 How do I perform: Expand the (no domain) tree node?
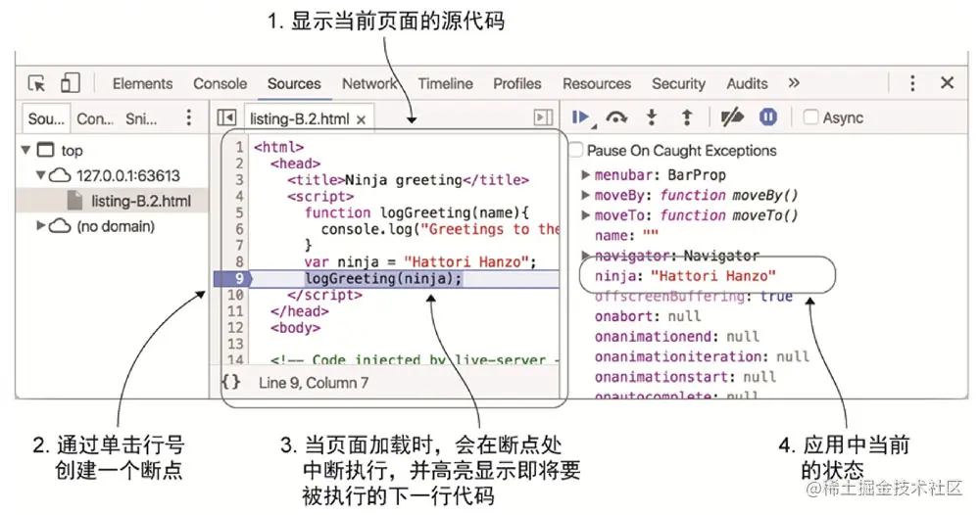click(40, 225)
